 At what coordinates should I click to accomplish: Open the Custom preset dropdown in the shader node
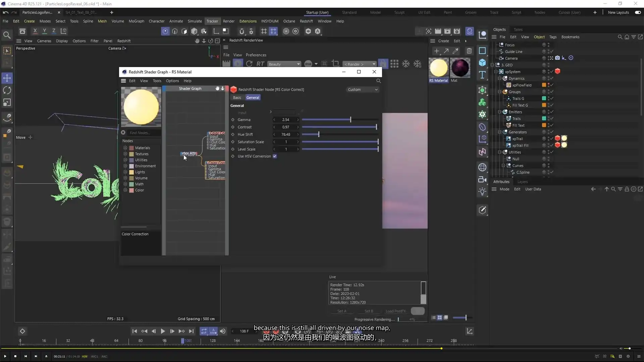363,89
